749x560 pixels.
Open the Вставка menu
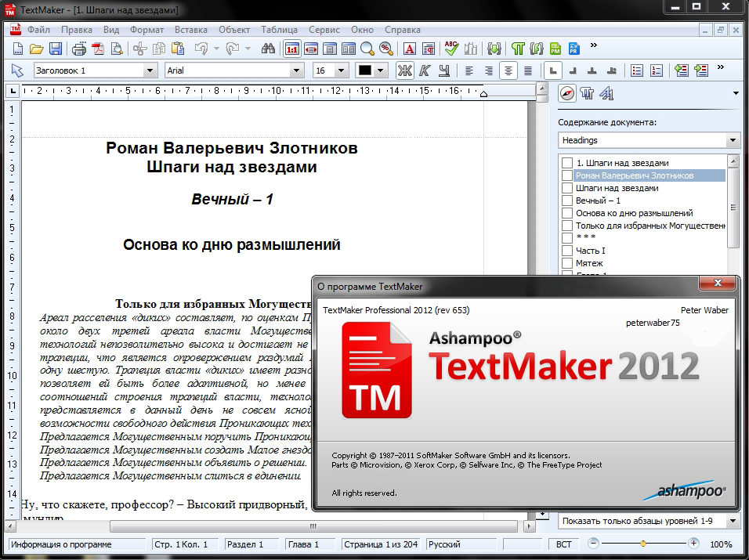coord(190,30)
